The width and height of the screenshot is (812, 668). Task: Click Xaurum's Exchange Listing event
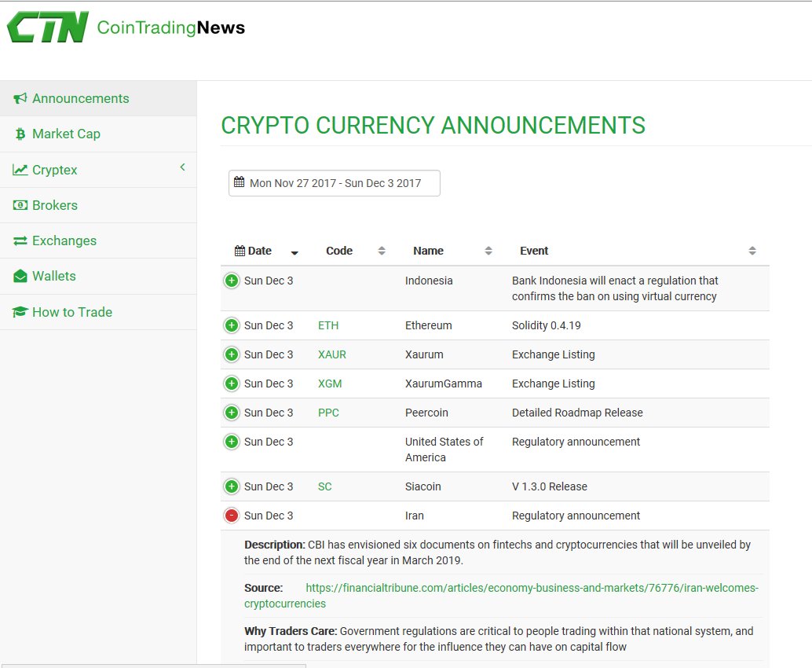pyautogui.click(x=553, y=354)
